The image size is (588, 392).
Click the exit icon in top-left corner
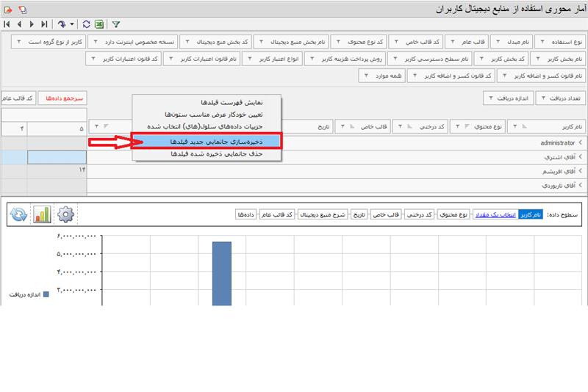click(8, 9)
